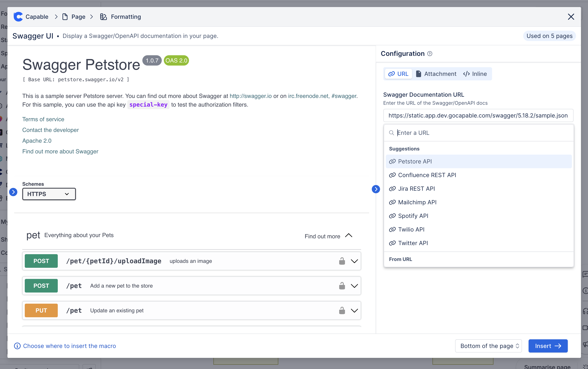This screenshot has height=369, width=588.
Task: Click the Used on 5 pages badge
Action: coord(549,36)
